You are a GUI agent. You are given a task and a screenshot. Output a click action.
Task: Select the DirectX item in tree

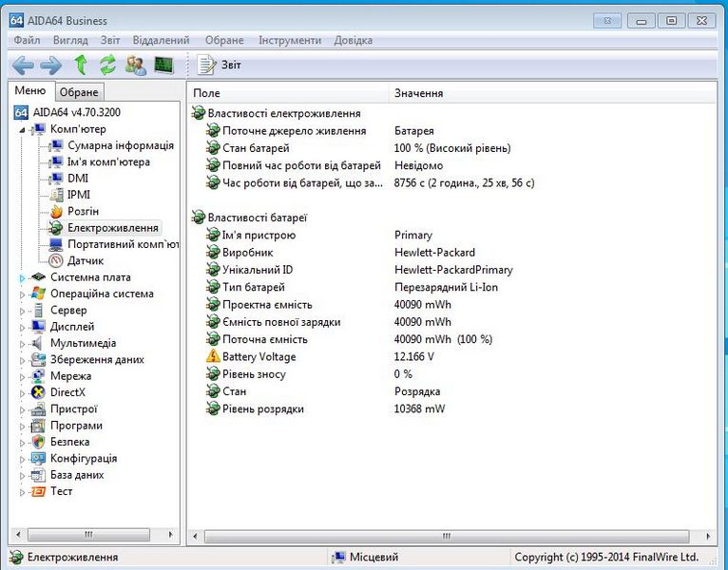tap(67, 392)
